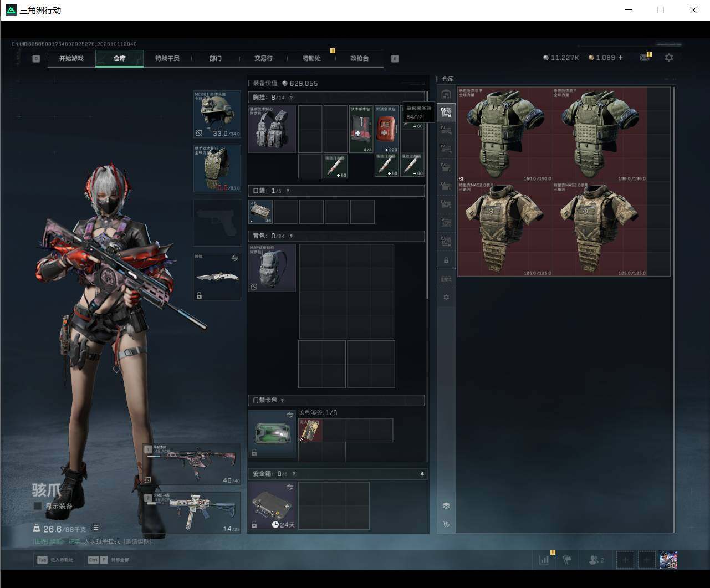The height and width of the screenshot is (588, 710).
Task: Open the 特勤处 tab
Action: [x=311, y=58]
